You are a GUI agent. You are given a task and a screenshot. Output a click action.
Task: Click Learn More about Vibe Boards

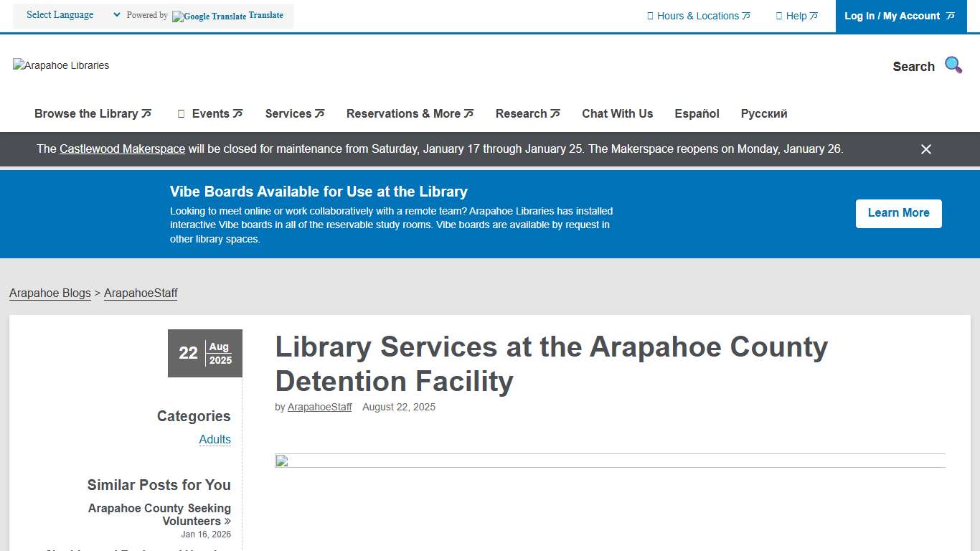(x=898, y=213)
